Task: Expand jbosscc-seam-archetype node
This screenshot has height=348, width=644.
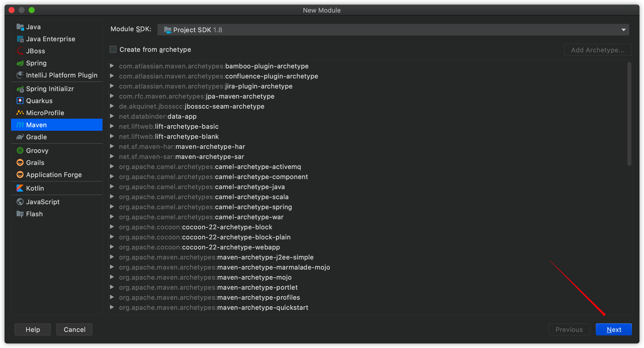Action: [112, 106]
